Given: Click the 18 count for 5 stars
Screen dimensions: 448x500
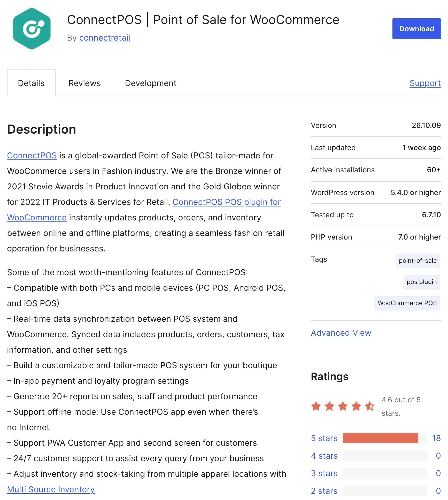Looking at the screenshot, I should point(436,438).
